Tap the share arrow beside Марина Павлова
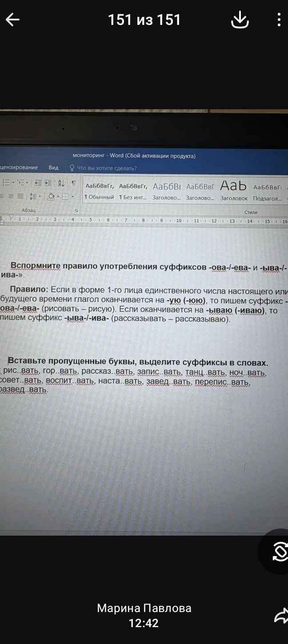Screen dimensions: 288x644 coord(281,616)
